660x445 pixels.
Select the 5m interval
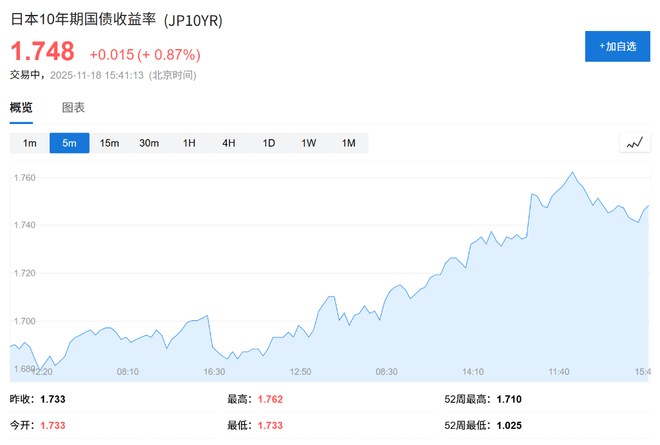69,143
